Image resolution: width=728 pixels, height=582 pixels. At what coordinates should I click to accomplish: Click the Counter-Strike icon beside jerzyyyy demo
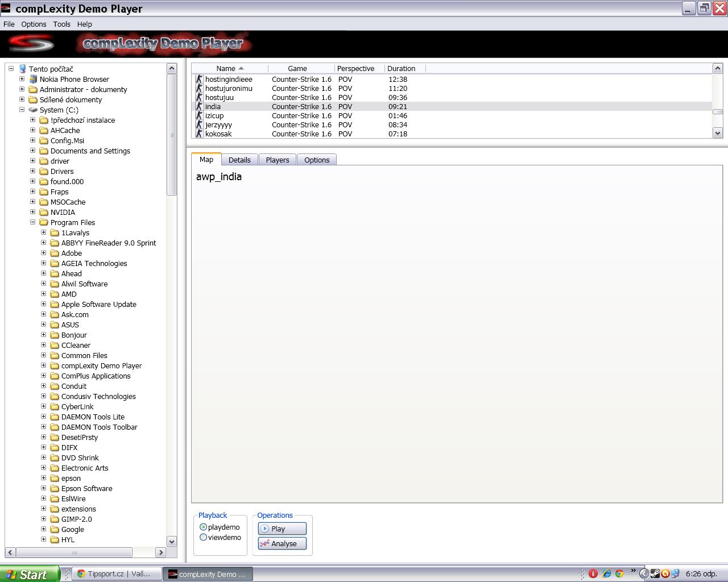click(x=199, y=124)
